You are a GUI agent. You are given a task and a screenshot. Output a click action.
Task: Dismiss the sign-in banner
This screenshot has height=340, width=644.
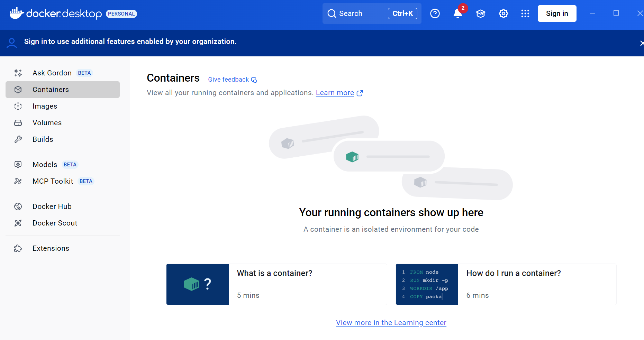641,43
